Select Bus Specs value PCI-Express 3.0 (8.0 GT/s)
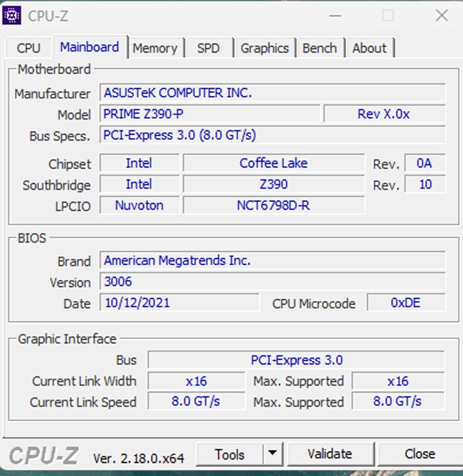Screen dimensions: 463x476 273,135
